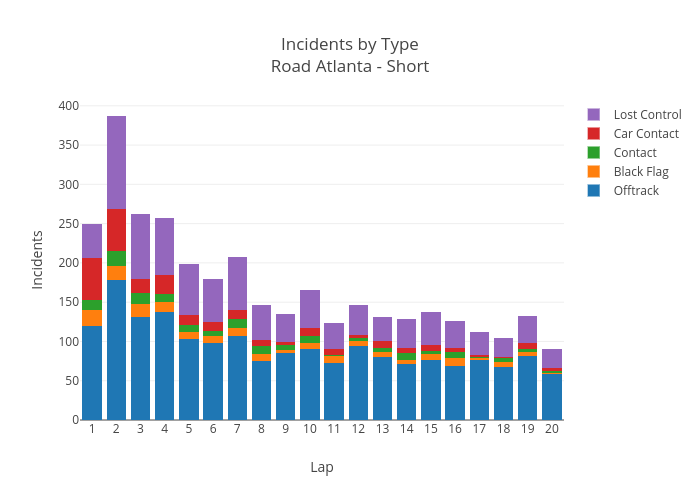Hide the Black Flag series legend label

641,172
